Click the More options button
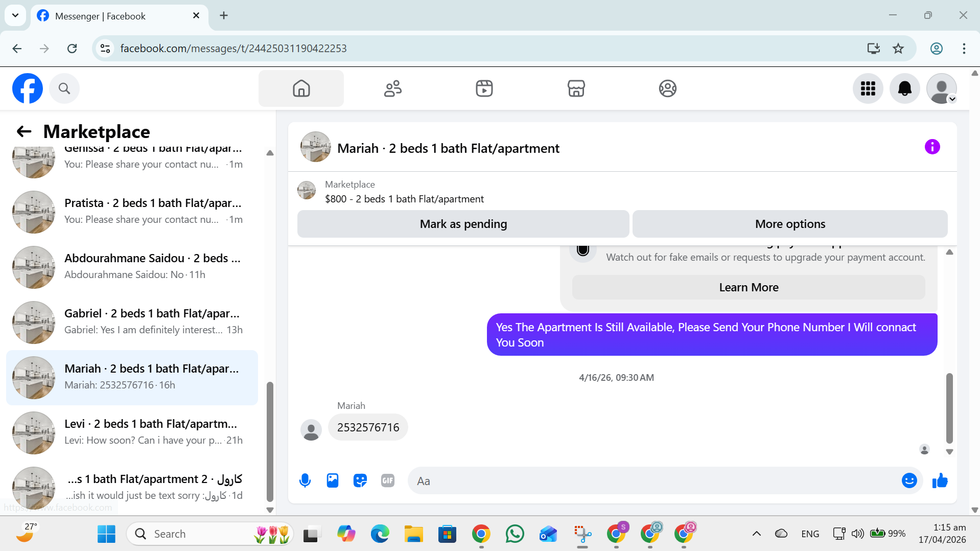The image size is (980, 551). (790, 224)
